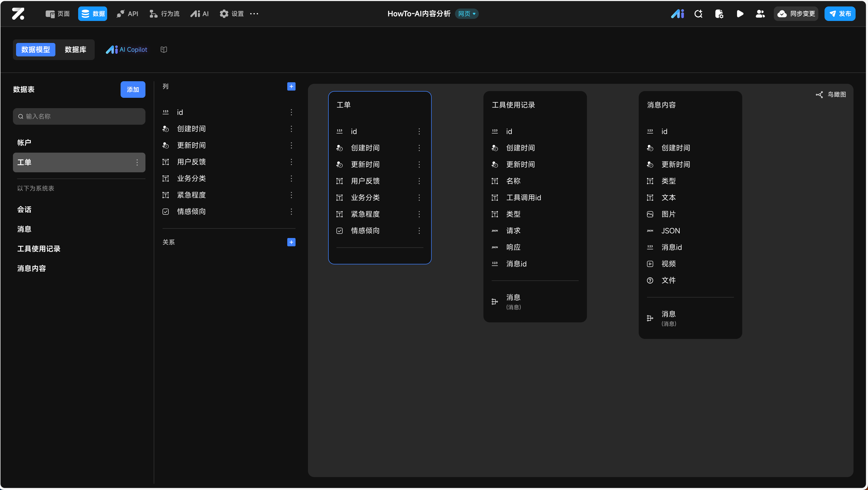Open the collaborators people icon
The width and height of the screenshot is (868, 490).
pos(760,13)
